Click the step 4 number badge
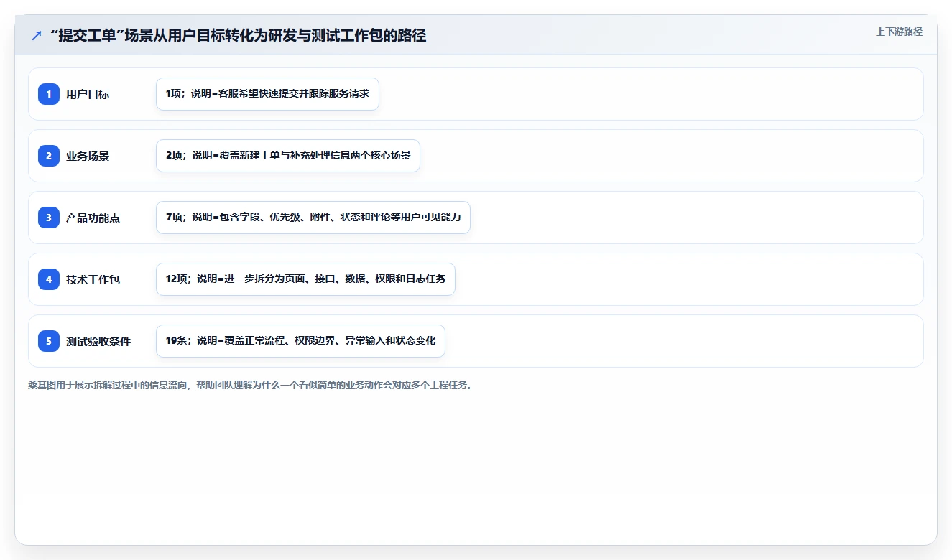 coord(49,279)
